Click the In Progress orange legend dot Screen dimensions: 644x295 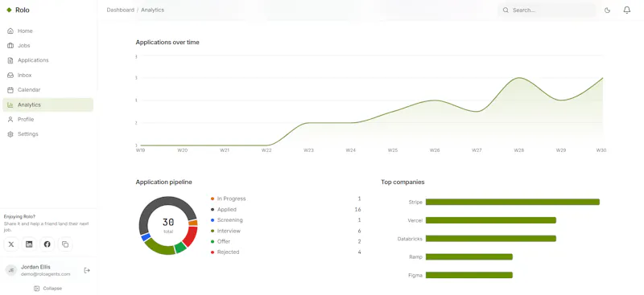coord(213,199)
